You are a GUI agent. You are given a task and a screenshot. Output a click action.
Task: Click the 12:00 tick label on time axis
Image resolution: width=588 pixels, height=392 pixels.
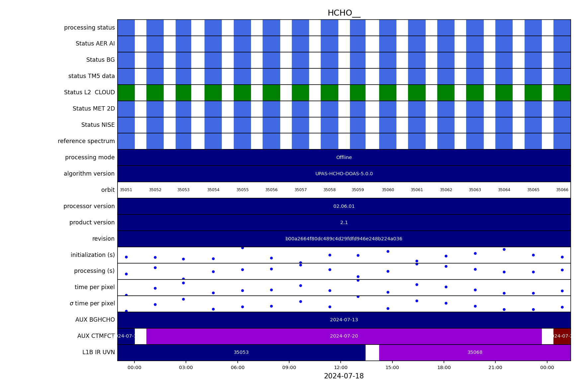point(340,367)
